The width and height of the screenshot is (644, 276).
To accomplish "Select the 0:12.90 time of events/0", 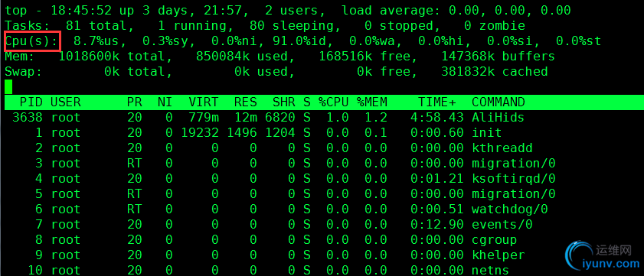I will click(437, 225).
